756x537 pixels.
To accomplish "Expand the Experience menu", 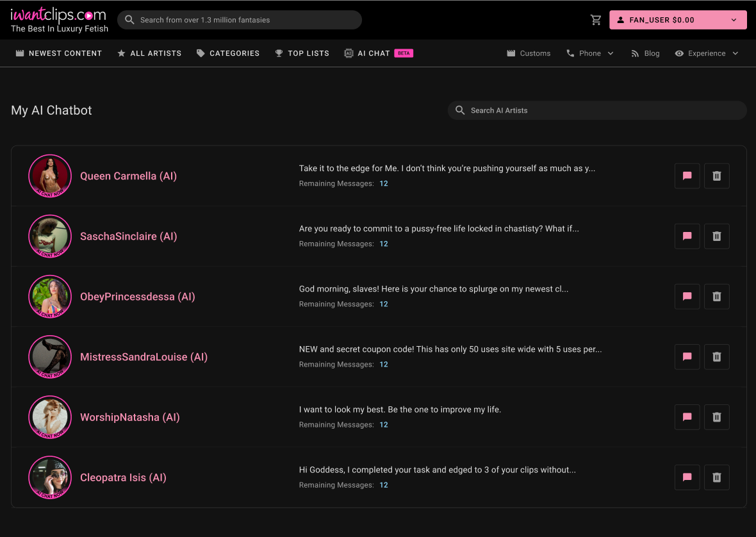I will tap(706, 53).
